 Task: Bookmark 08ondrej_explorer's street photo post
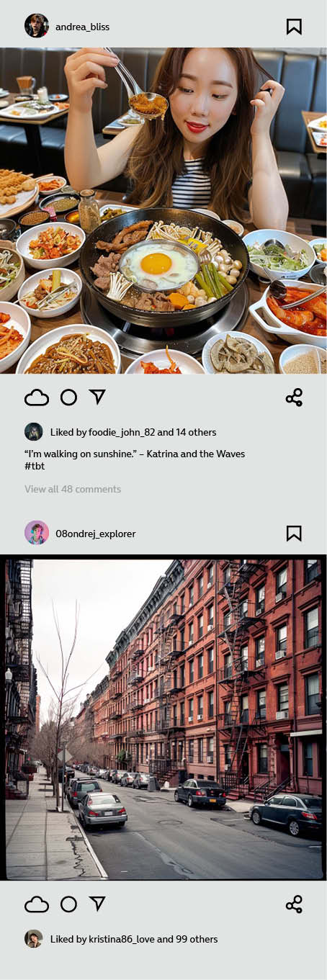294,534
